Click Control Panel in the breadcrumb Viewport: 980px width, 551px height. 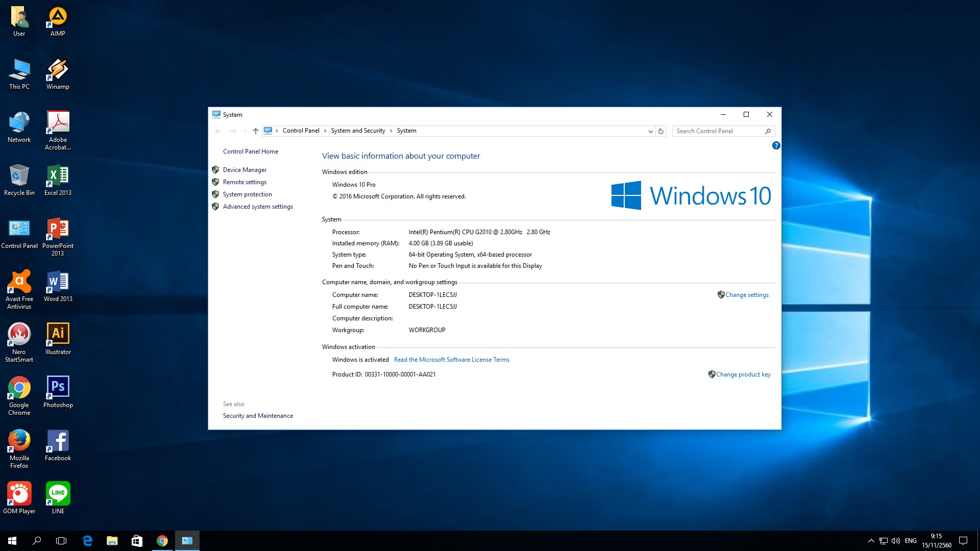pyautogui.click(x=301, y=131)
